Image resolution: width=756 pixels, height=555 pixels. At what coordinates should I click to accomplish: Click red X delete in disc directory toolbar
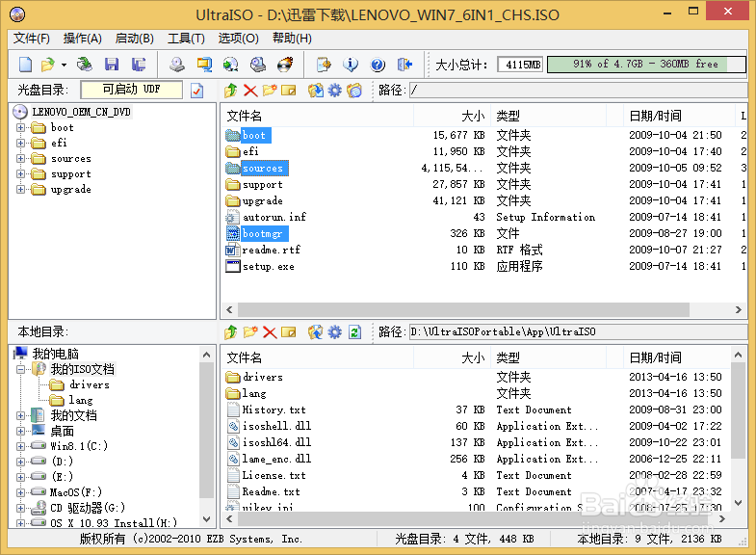click(250, 91)
